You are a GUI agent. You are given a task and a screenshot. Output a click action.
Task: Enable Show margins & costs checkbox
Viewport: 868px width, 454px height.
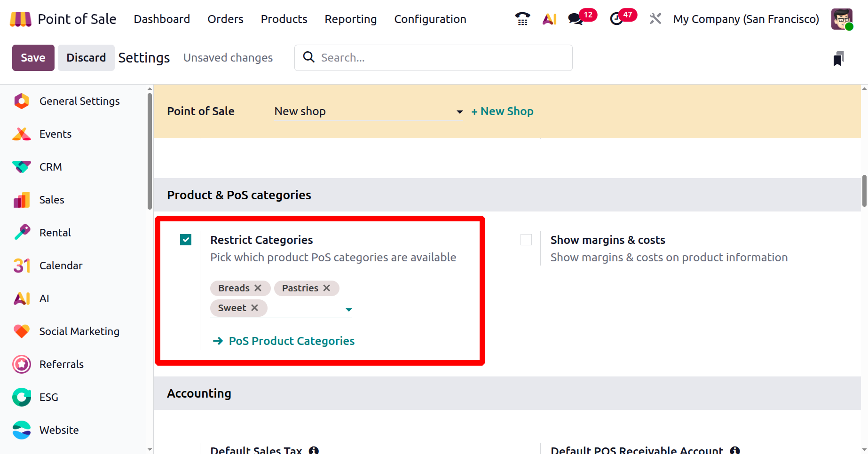coord(526,240)
